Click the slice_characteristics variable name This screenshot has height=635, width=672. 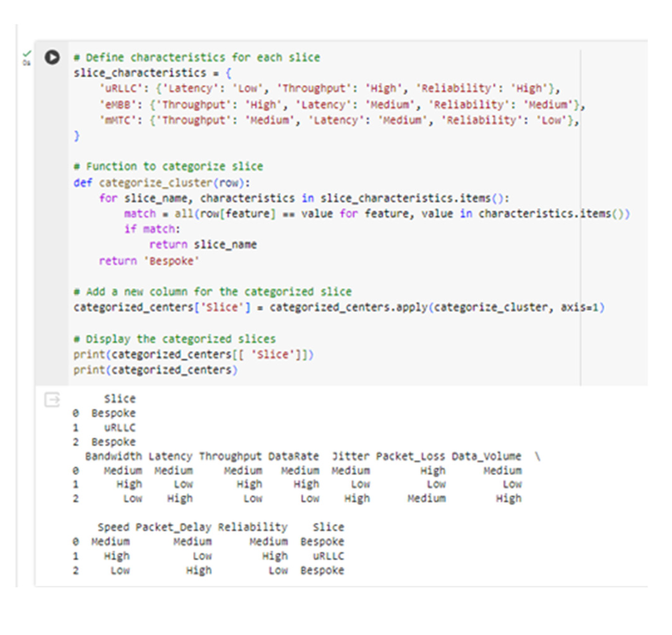click(140, 73)
